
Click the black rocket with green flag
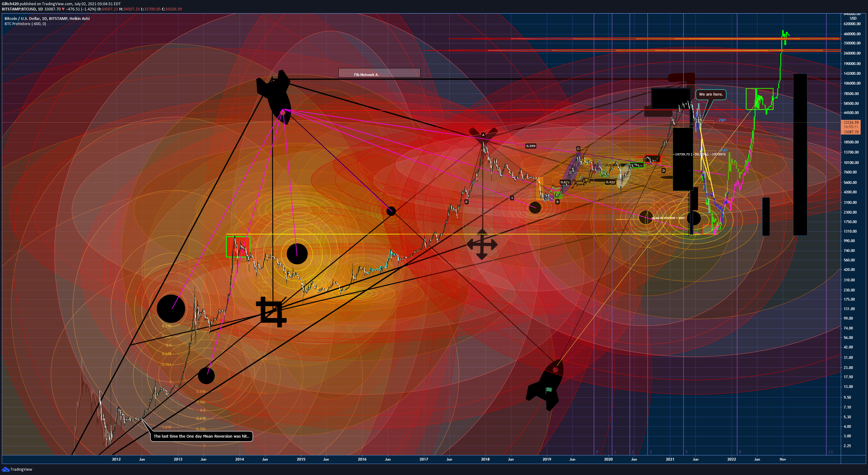[x=545, y=385]
